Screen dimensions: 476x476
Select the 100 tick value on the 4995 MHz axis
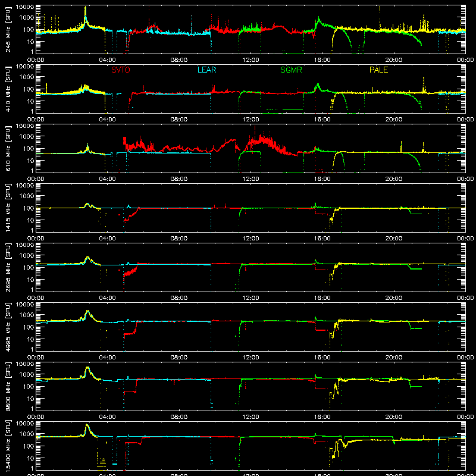click(x=29, y=327)
